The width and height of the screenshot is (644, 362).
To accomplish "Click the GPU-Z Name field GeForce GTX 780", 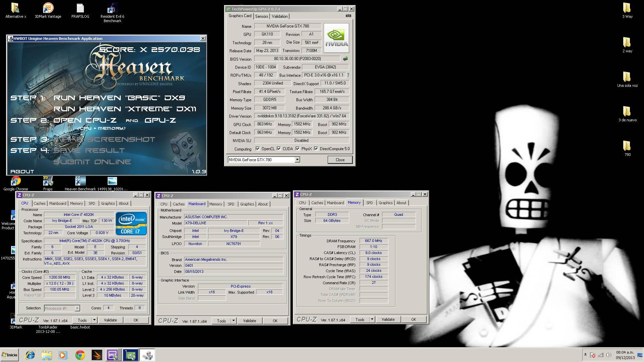I will tap(288, 26).
